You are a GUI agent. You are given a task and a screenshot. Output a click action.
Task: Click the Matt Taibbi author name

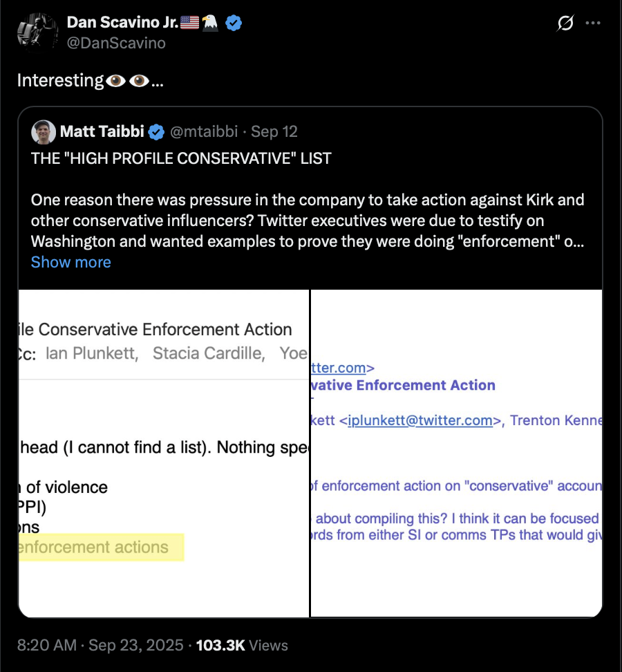tap(104, 131)
